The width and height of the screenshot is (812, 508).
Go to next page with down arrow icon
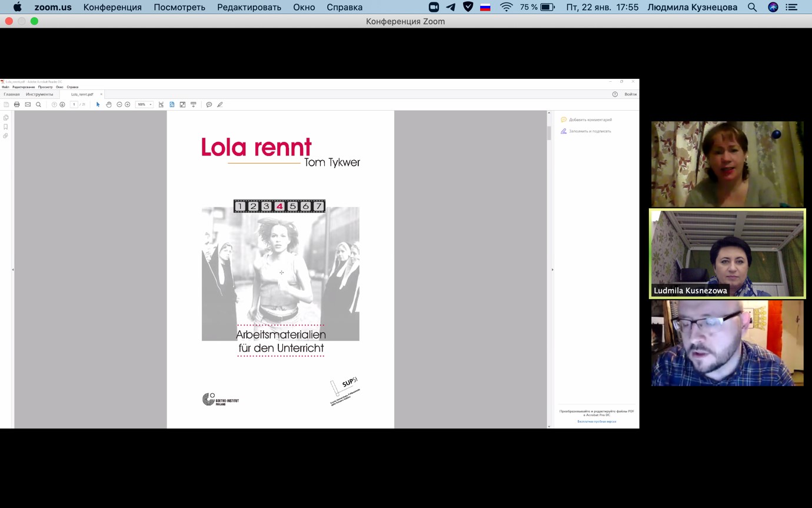(62, 104)
